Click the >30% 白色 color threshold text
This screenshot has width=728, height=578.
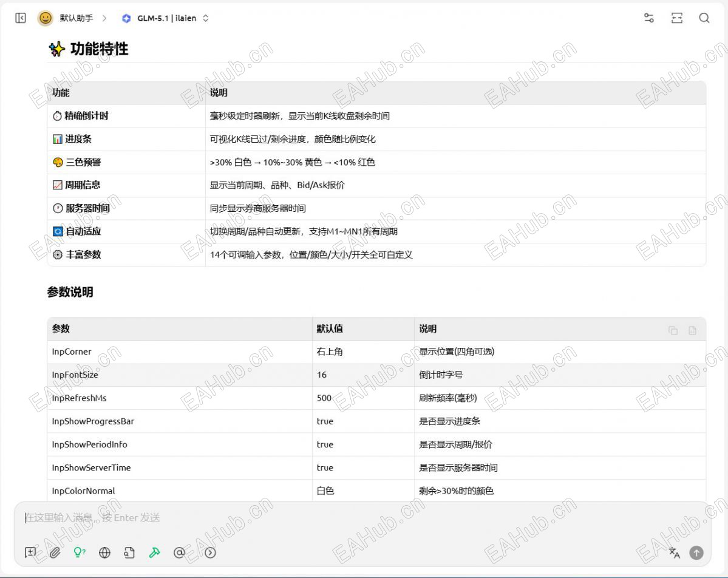click(x=230, y=162)
